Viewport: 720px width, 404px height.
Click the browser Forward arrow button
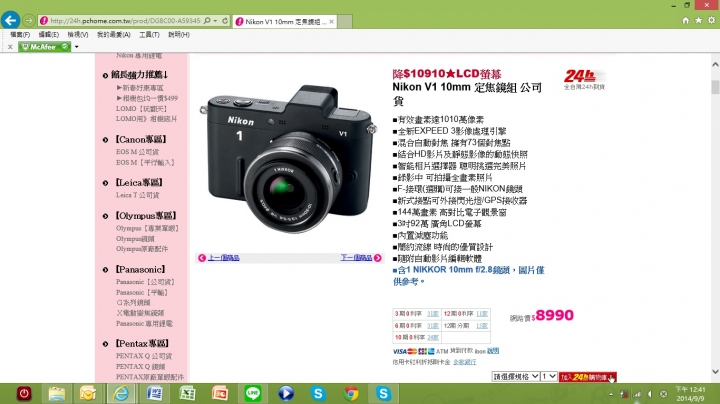point(28,21)
